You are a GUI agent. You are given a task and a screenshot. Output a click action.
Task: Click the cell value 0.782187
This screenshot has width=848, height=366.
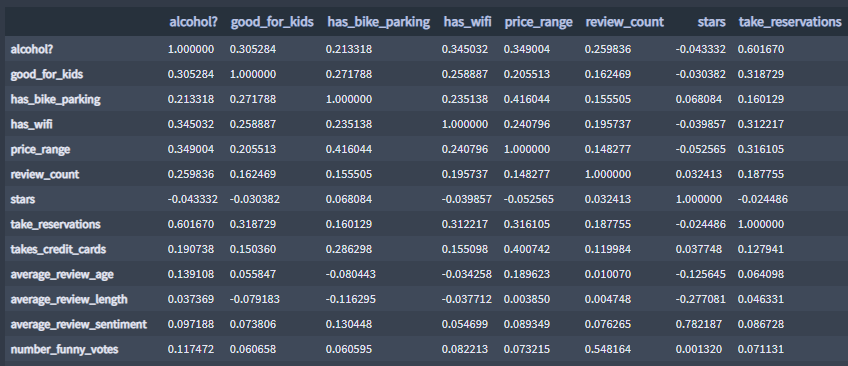pos(699,324)
